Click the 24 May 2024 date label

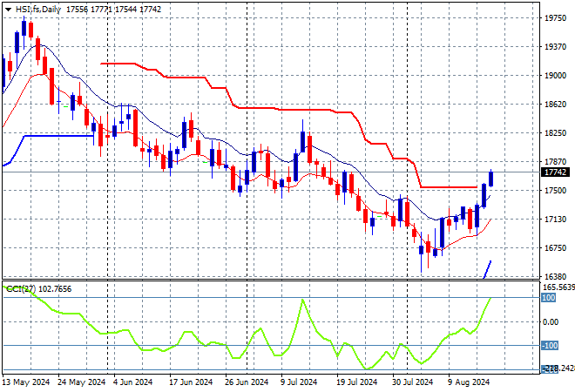click(81, 382)
